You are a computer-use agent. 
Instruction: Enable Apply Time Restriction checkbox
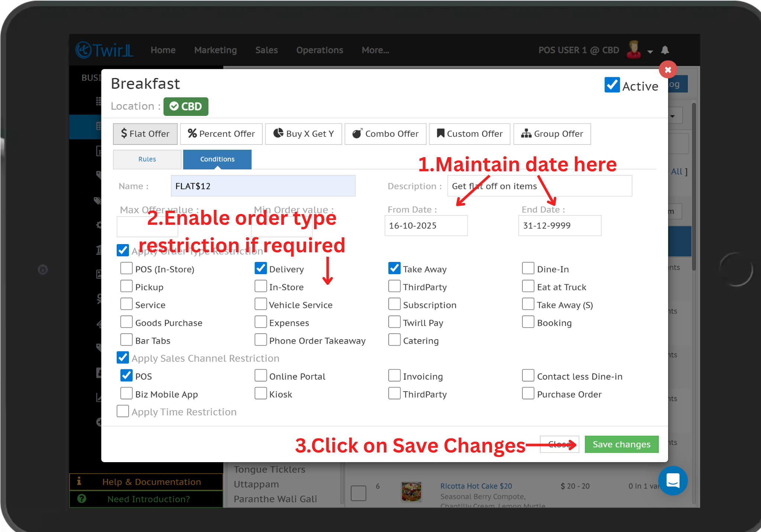[123, 411]
